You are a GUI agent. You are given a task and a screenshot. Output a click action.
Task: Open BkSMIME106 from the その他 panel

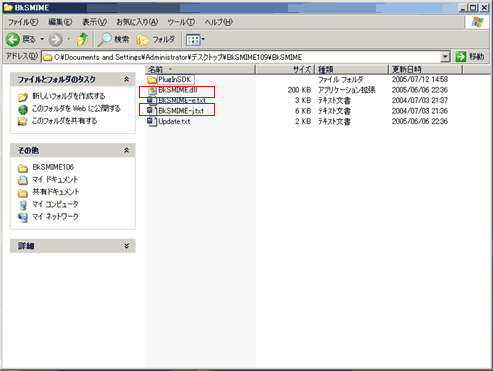[x=53, y=167]
